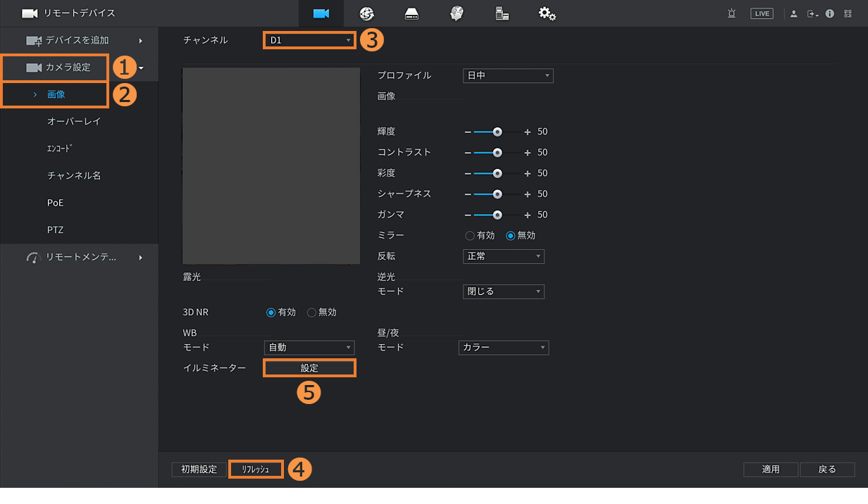
Task: Select 無効 for ミラー option
Action: [511, 236]
